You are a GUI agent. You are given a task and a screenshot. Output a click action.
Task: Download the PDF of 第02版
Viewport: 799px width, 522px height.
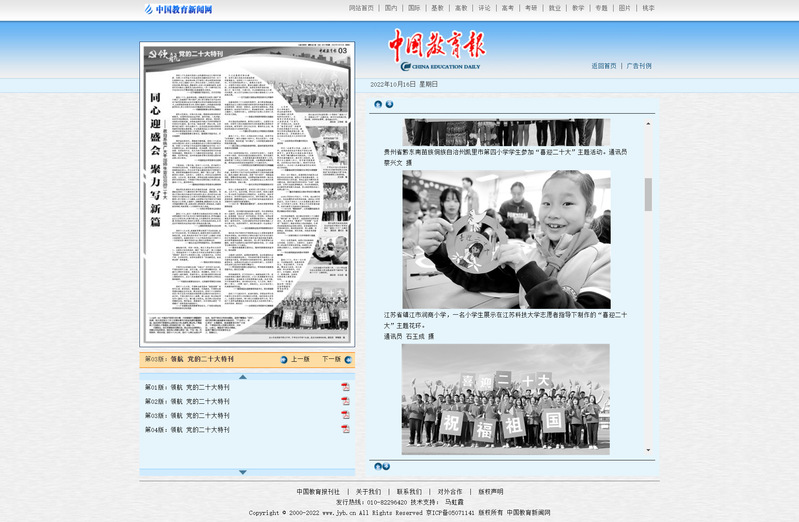pos(345,401)
